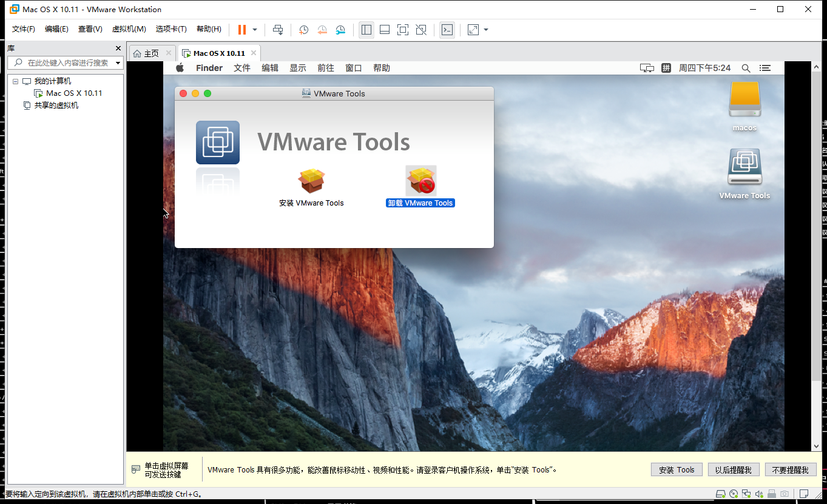The image size is (827, 504).
Task: Click the guest display vertical scrollbar down arrow
Action: (816, 446)
